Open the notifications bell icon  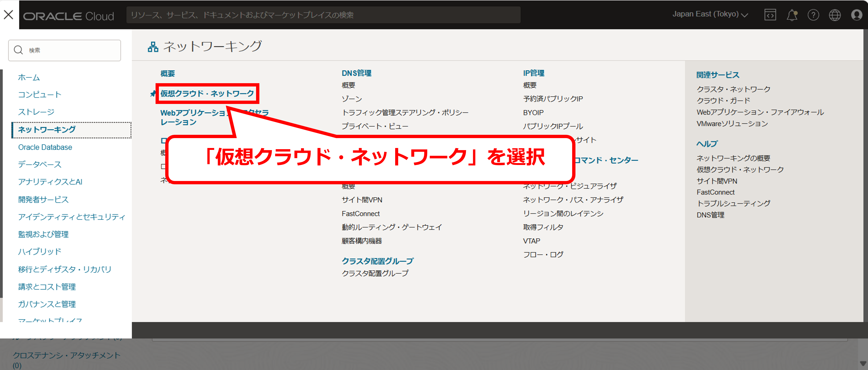coord(792,15)
